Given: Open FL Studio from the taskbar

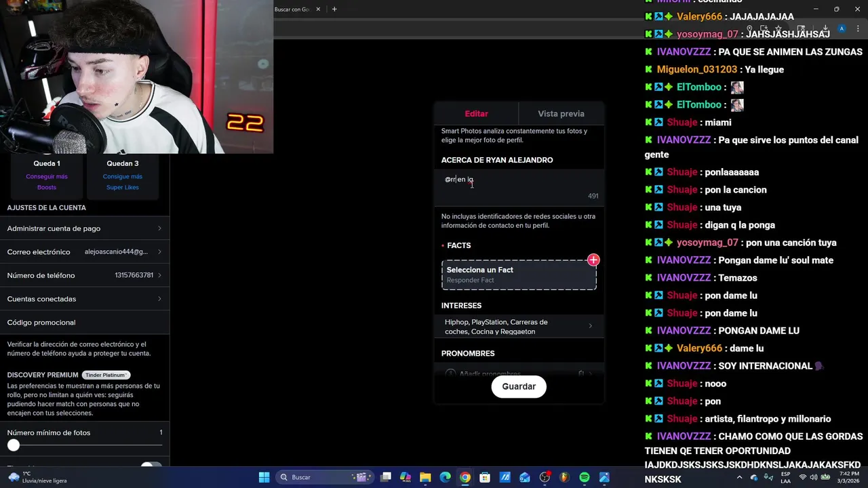Looking at the screenshot, I should pos(564,477).
